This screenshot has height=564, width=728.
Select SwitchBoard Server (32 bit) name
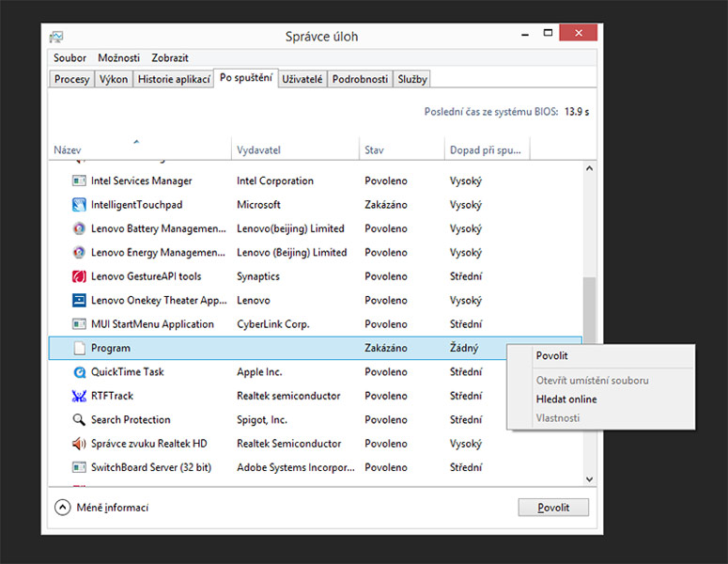(x=151, y=467)
